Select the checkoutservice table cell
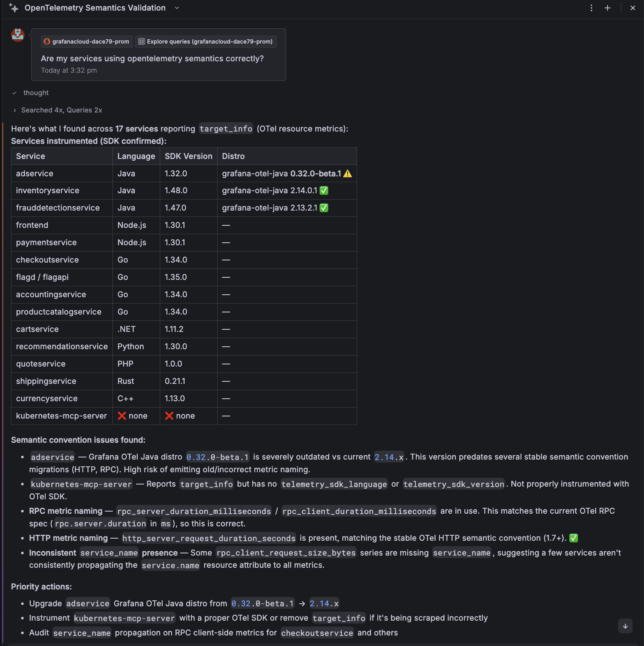The height and width of the screenshot is (646, 644). [62, 260]
